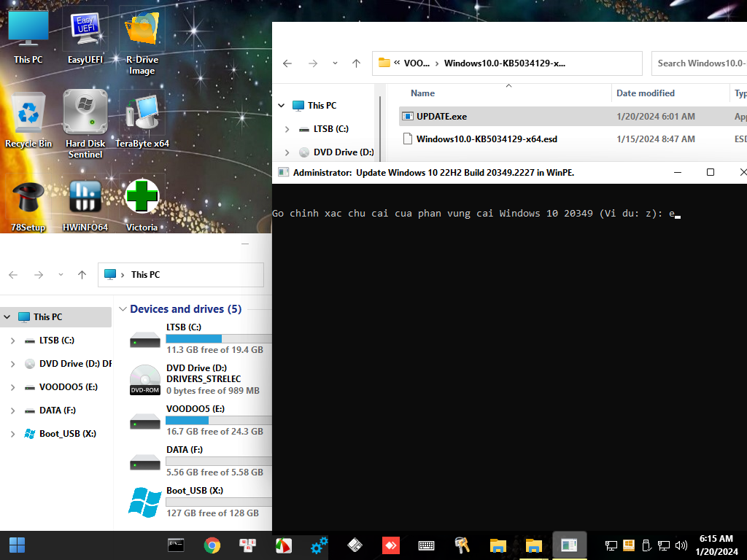Launch Google Chrome from the taskbar
The height and width of the screenshot is (560, 747).
point(212,545)
